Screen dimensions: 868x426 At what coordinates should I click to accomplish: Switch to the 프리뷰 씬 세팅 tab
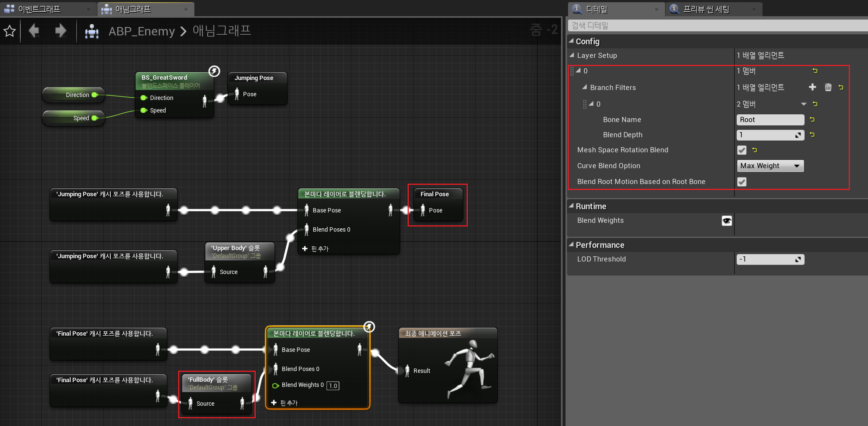[706, 9]
